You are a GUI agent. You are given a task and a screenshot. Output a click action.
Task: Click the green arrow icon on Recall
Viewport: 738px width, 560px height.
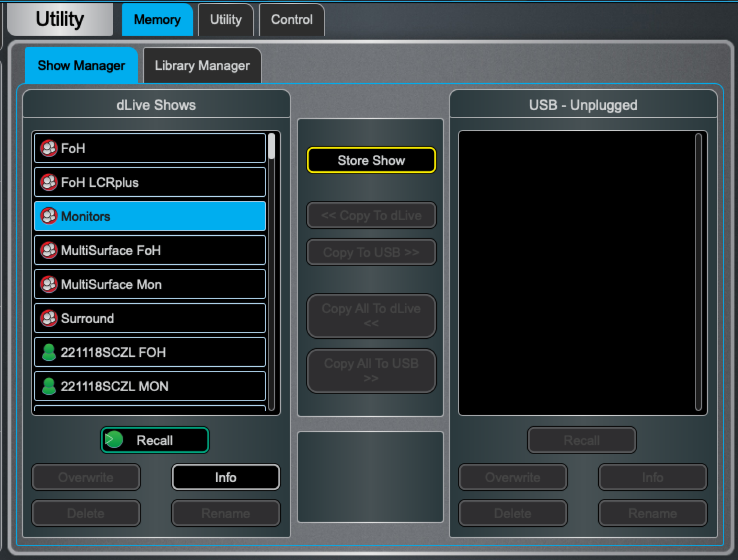[x=114, y=440]
